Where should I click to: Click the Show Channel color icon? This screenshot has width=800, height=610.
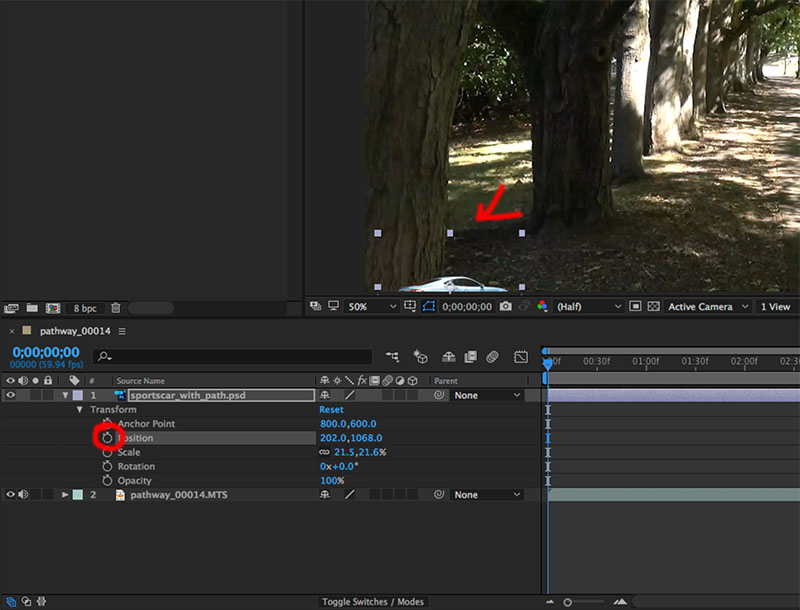click(542, 307)
